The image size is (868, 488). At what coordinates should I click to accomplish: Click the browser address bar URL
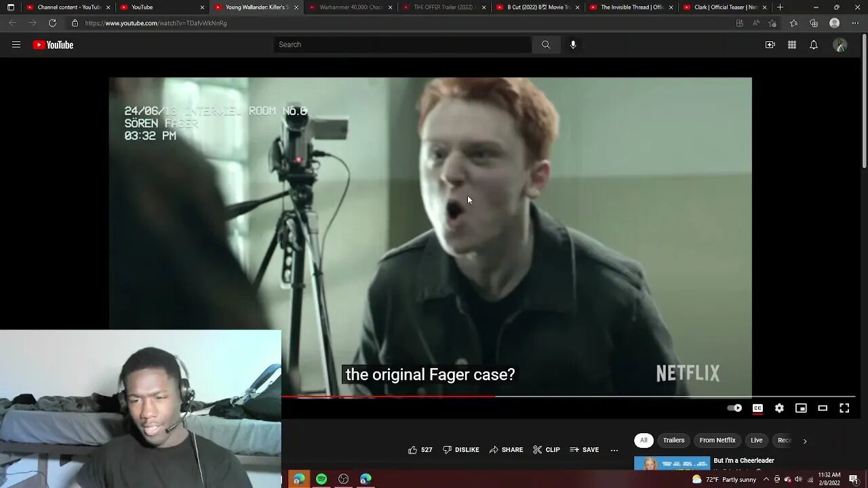click(156, 23)
